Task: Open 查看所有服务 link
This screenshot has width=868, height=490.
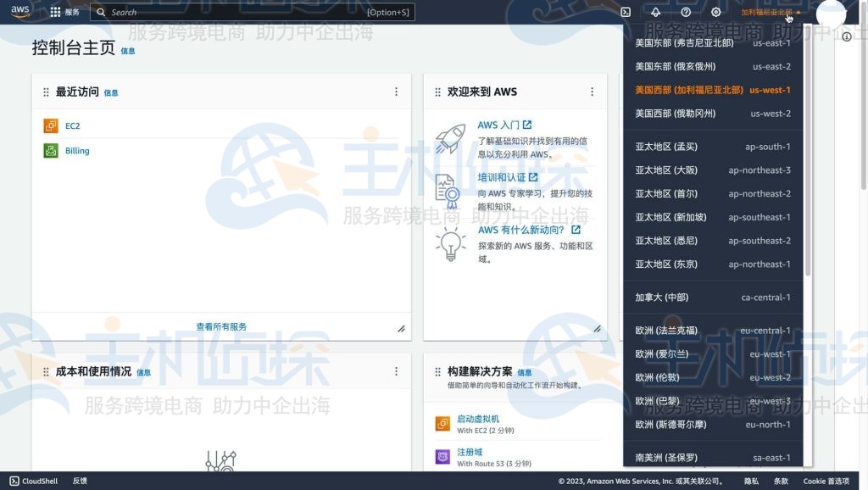Action: click(x=220, y=326)
